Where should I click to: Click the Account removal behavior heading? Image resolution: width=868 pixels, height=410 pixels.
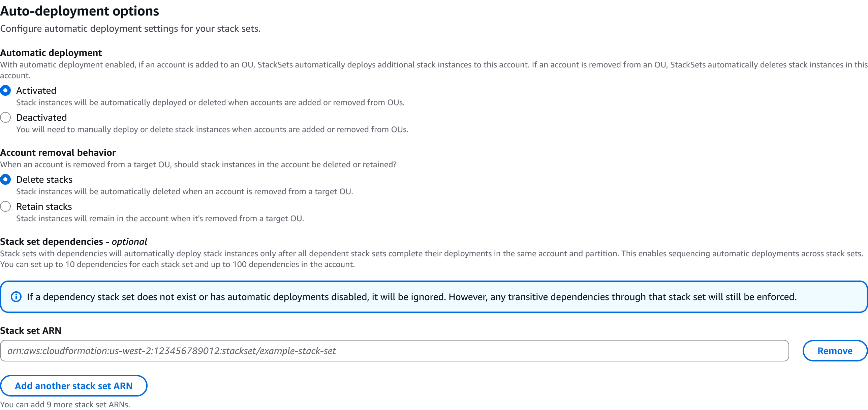click(x=58, y=152)
